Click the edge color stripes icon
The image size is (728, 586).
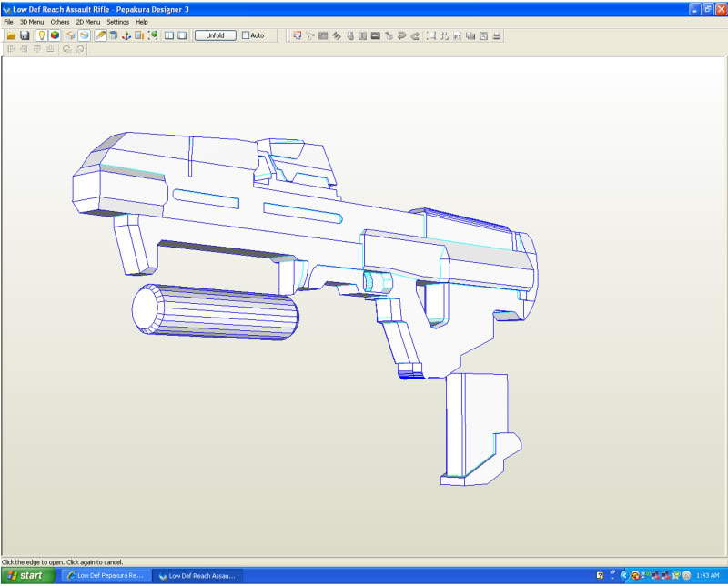click(x=337, y=35)
